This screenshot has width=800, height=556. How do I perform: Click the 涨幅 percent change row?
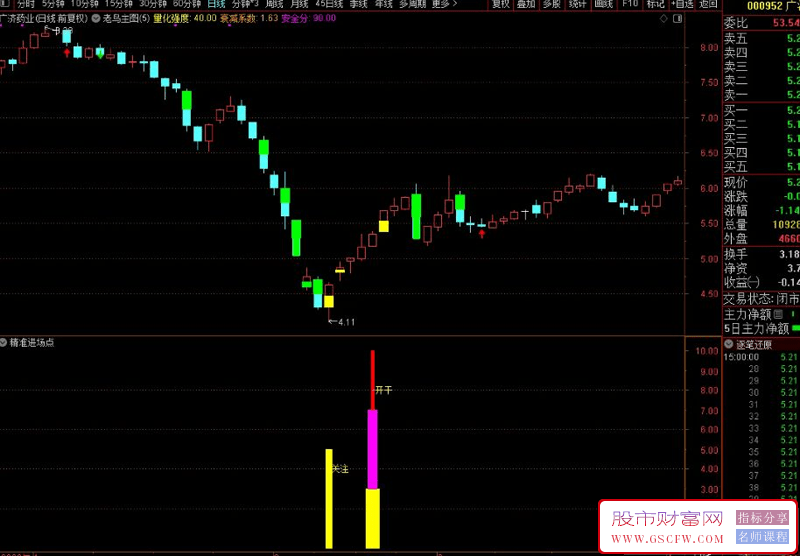tap(762, 210)
